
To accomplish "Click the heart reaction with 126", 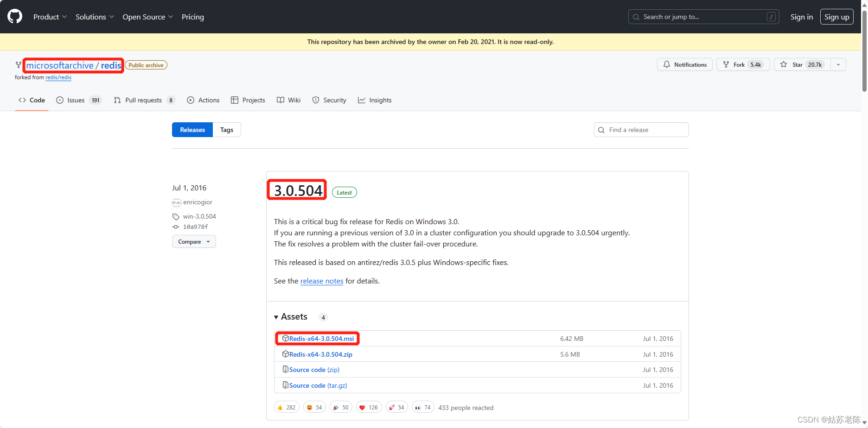I will (369, 407).
